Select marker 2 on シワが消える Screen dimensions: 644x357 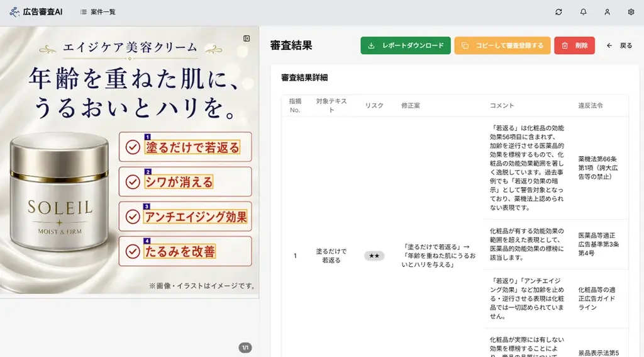[148, 172]
